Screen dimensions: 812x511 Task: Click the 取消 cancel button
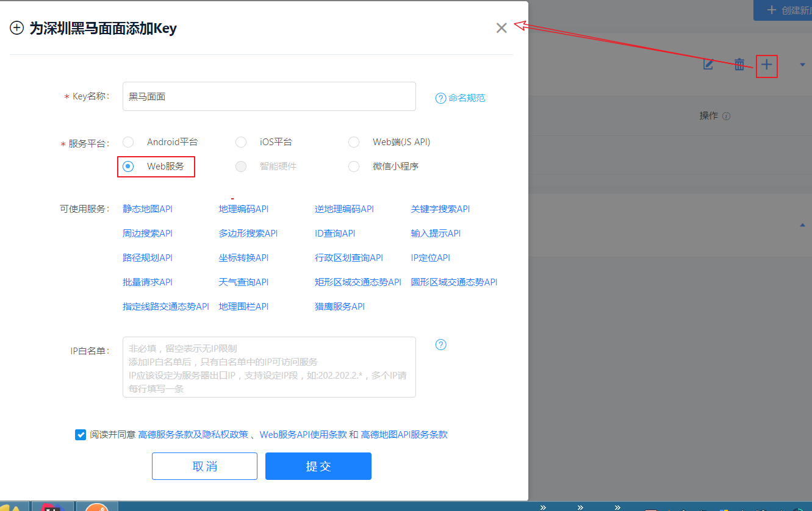(x=204, y=466)
